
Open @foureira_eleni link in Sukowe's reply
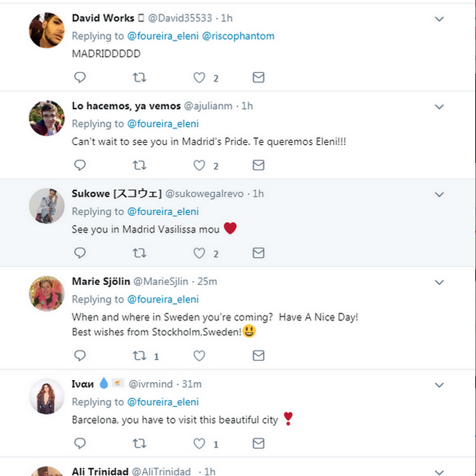pos(163,211)
